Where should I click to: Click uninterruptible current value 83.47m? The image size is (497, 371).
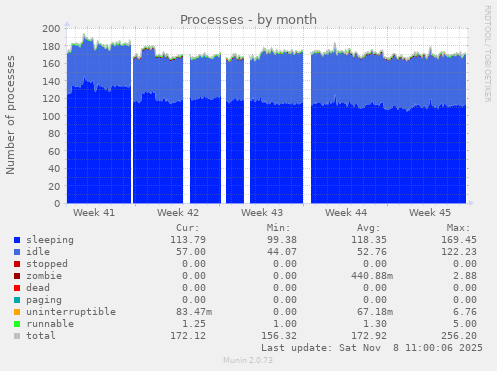[194, 312]
